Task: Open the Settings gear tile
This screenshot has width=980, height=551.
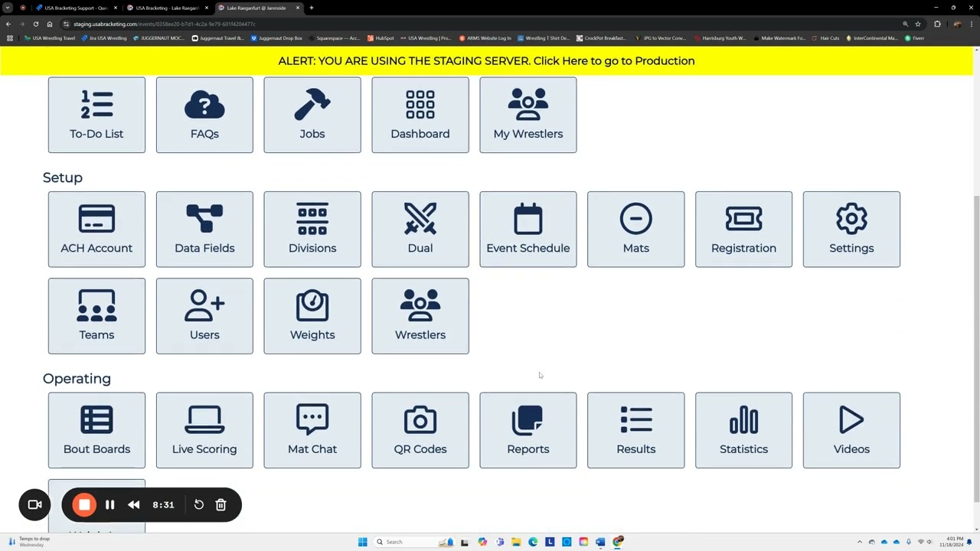Action: click(x=851, y=230)
